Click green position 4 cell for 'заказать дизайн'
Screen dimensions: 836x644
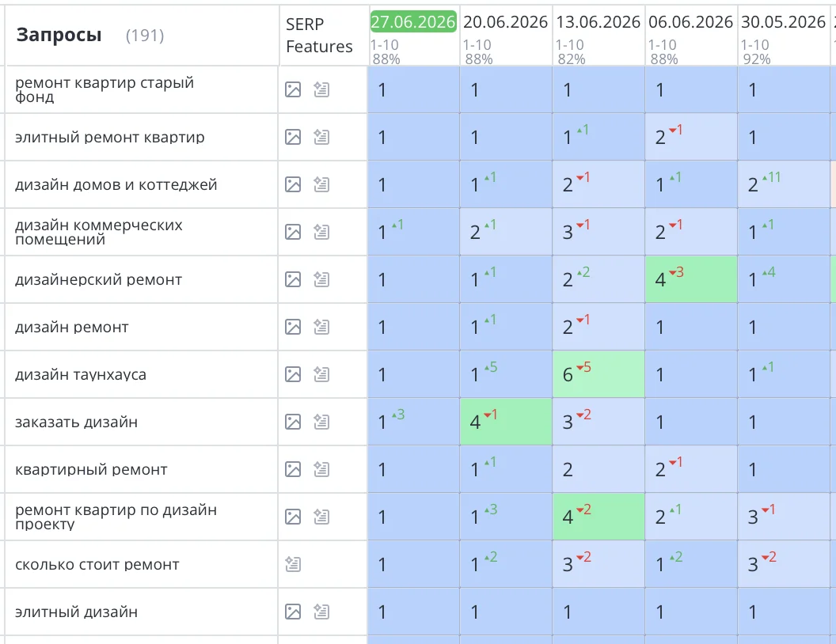point(506,422)
